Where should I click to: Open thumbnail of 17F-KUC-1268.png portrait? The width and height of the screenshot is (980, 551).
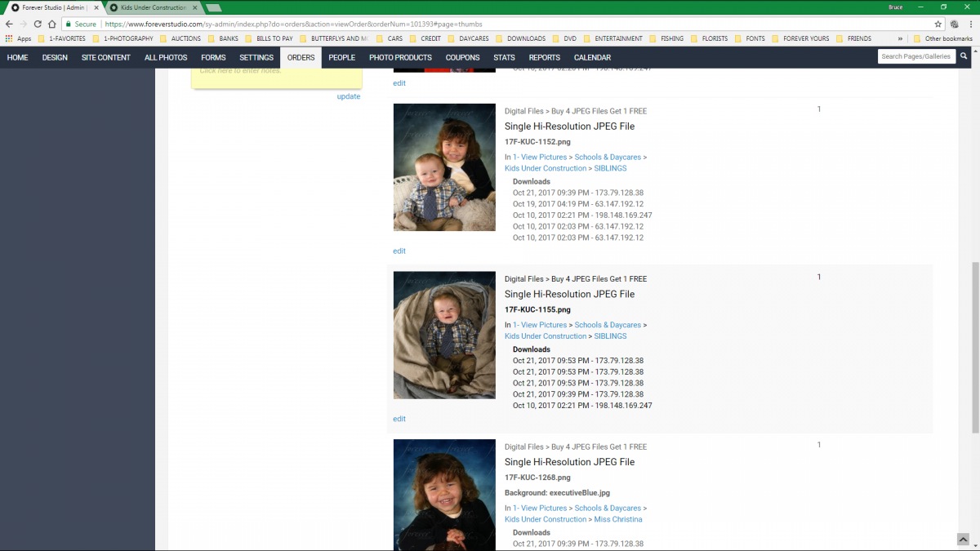[444, 495]
